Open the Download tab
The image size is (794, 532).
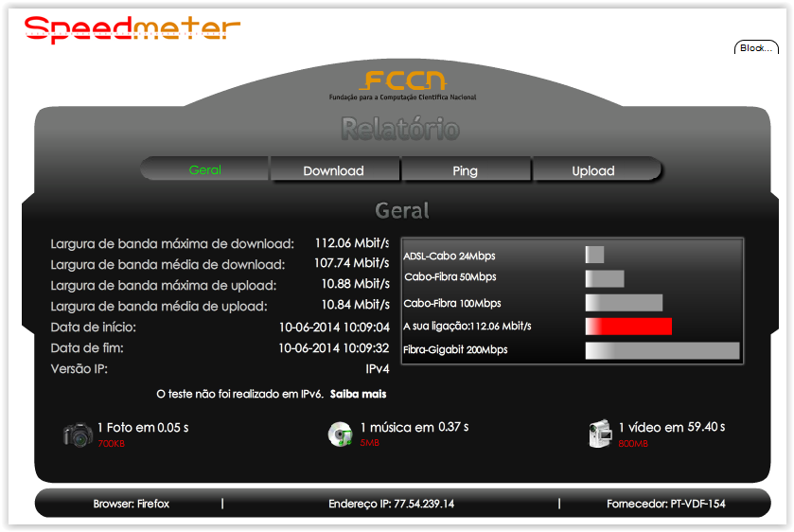pos(334,170)
